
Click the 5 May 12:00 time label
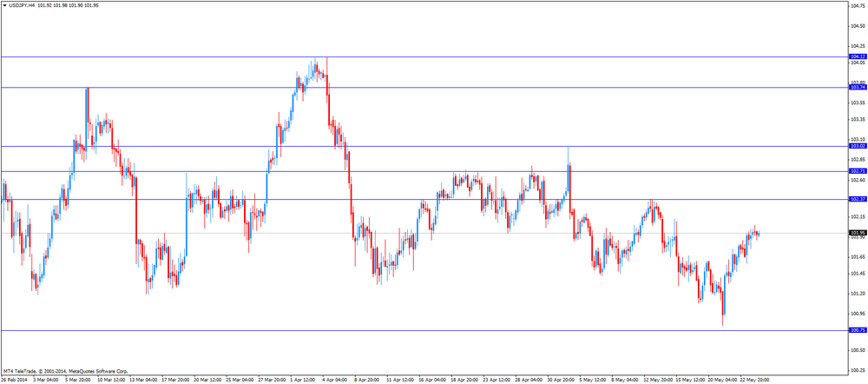(593, 381)
